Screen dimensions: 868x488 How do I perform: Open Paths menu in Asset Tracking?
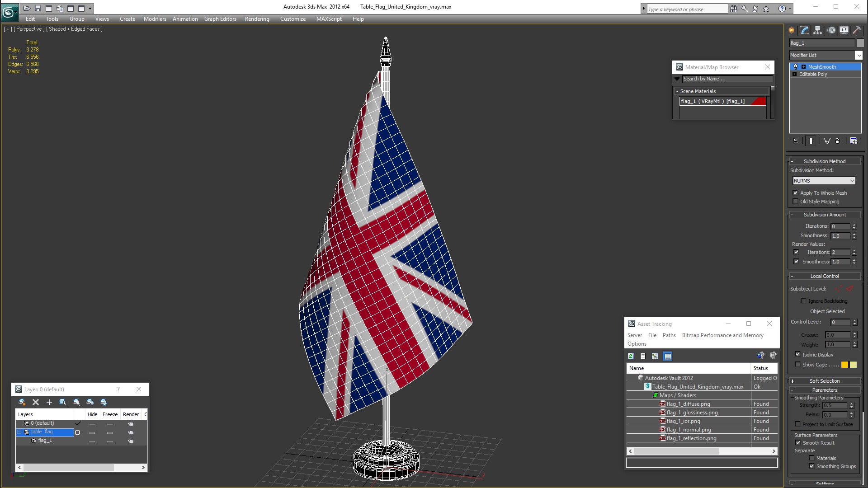pyautogui.click(x=669, y=335)
